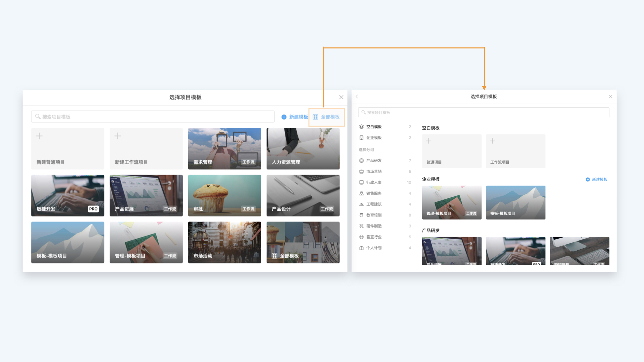Open the dashboard 产品进展 card under 产品研发 section
This screenshot has height=362, width=644.
click(452, 251)
